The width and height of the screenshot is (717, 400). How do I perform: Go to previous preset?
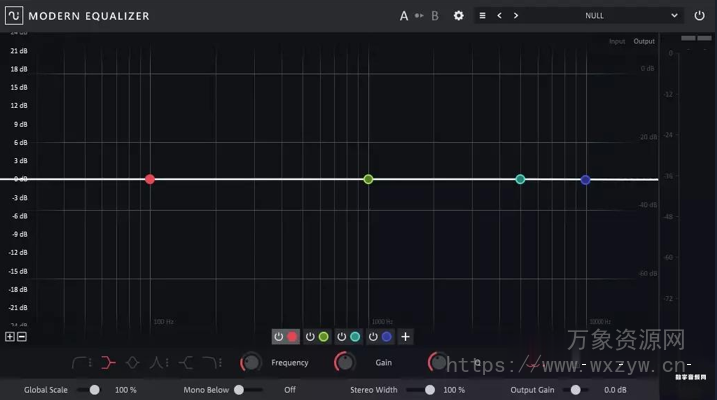click(499, 16)
